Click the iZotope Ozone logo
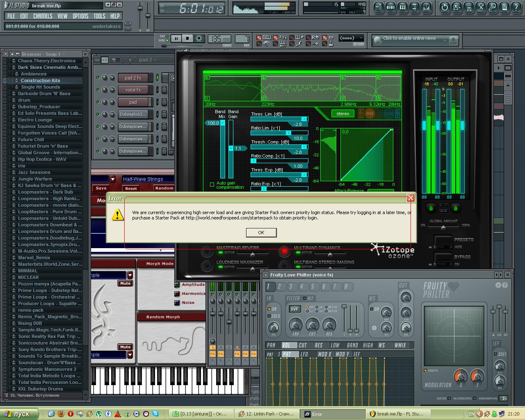Screen dimensions: 525x420 coord(393,250)
